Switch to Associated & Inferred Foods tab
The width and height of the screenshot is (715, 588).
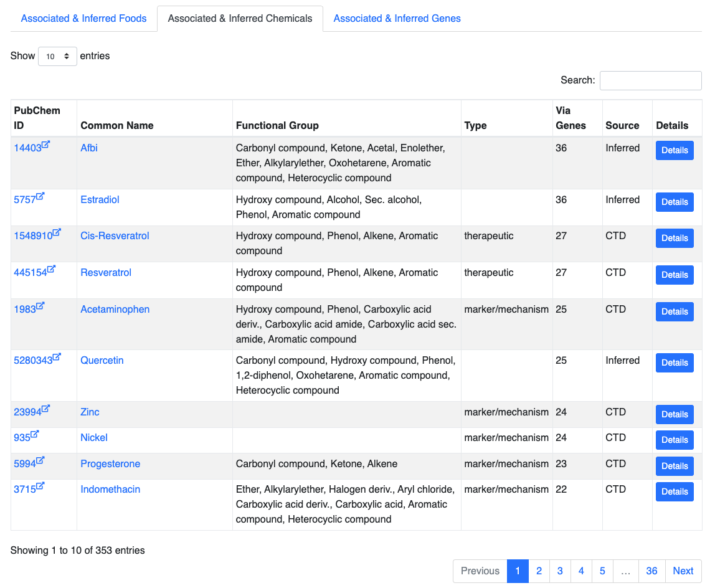click(84, 19)
